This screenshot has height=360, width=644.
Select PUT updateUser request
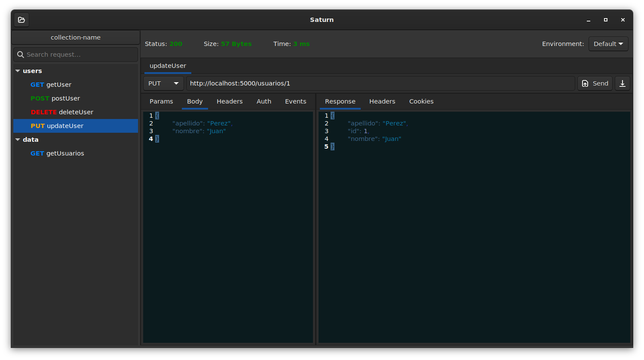(76, 126)
